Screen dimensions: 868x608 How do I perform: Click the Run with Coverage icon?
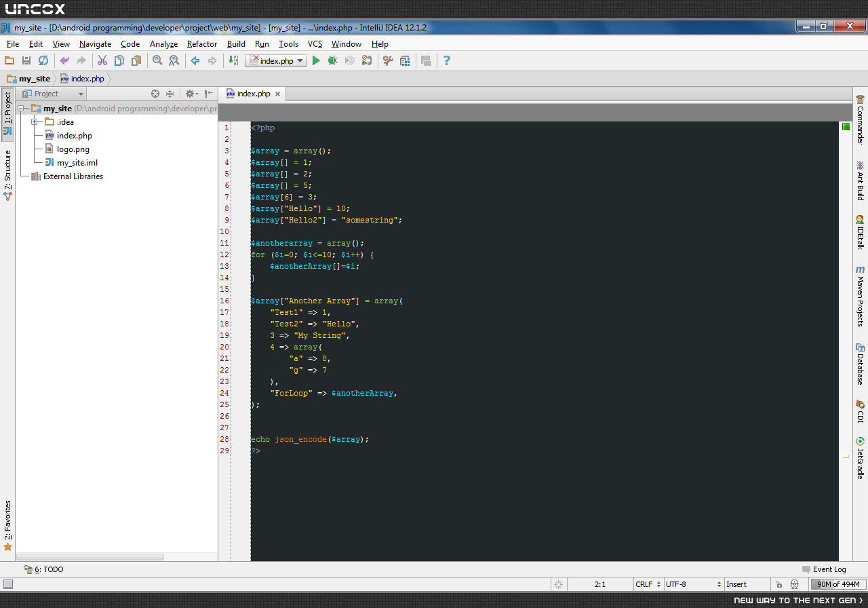[x=350, y=61]
